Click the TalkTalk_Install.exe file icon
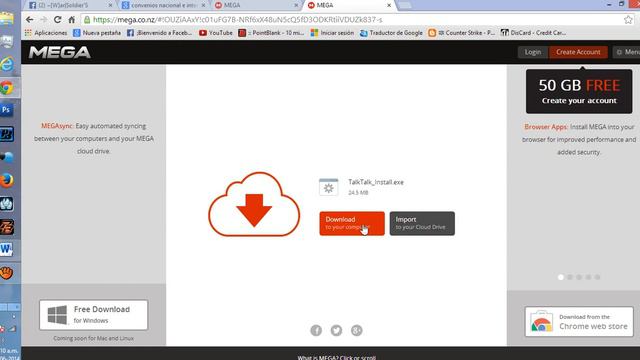The height and width of the screenshot is (360, 640). [x=329, y=187]
